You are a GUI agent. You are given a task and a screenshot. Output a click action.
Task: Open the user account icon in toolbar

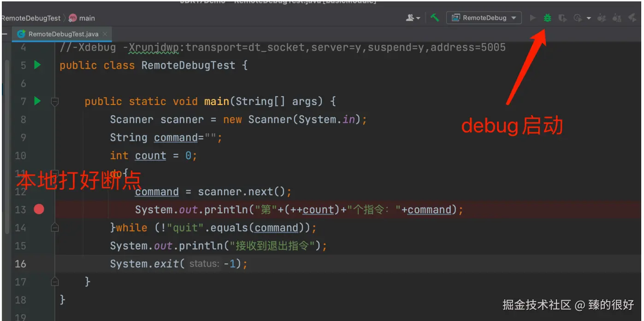[410, 18]
